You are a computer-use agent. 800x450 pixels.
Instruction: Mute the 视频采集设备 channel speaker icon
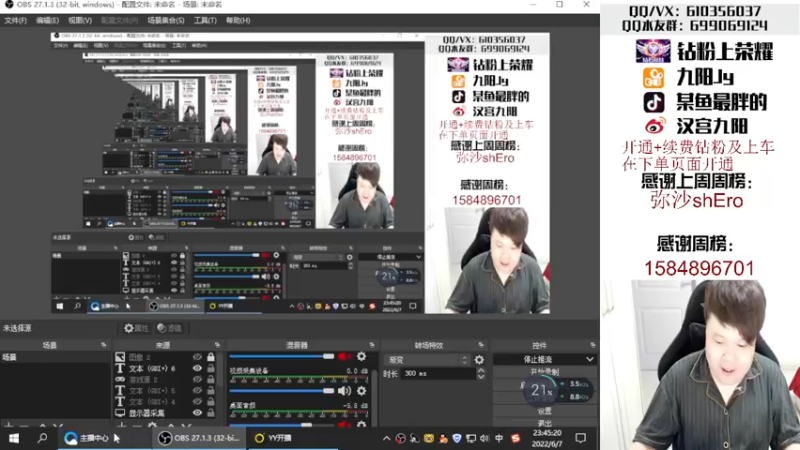pyautogui.click(x=344, y=391)
